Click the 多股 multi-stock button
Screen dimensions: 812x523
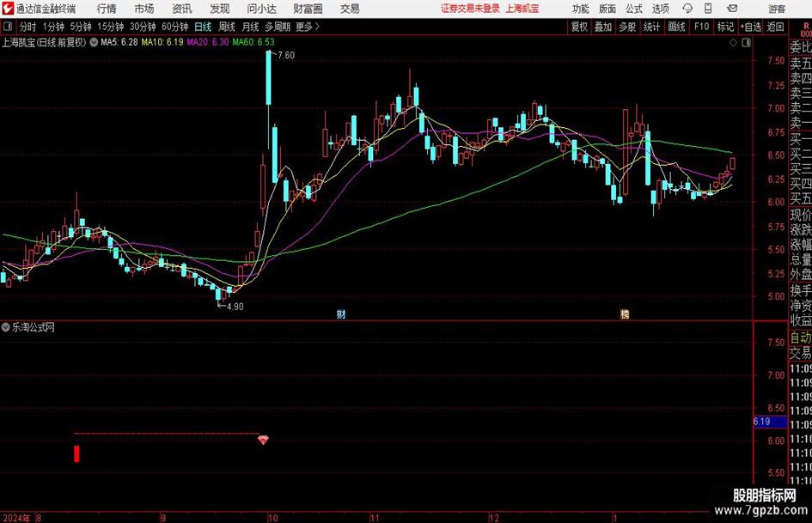coord(627,27)
